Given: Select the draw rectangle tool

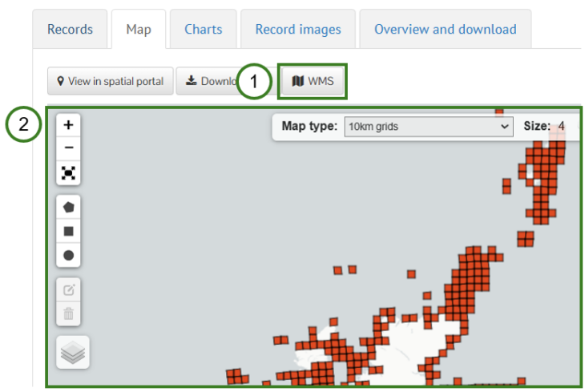Looking at the screenshot, I should click(x=68, y=231).
